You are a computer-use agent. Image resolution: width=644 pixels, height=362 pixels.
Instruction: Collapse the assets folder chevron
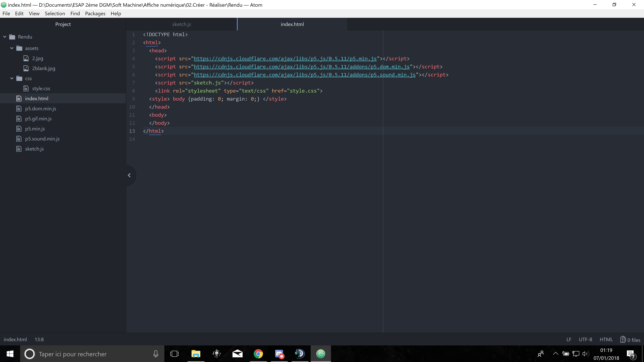(12, 48)
